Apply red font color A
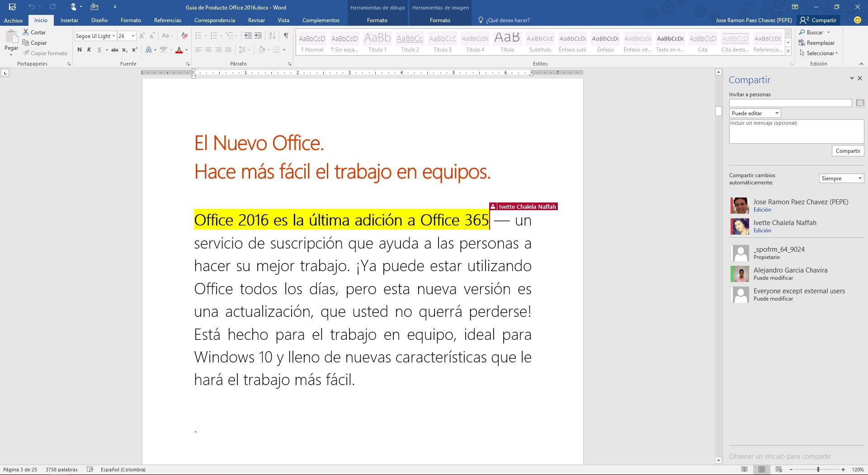 [179, 50]
